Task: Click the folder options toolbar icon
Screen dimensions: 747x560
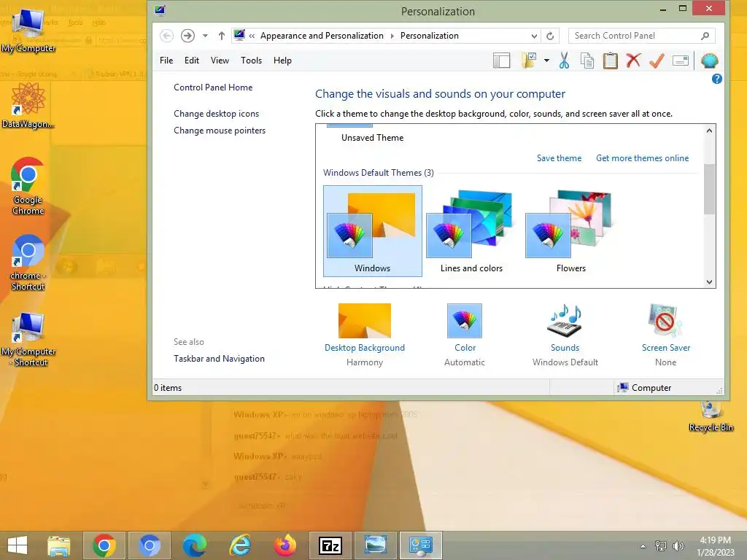Action: tap(529, 61)
